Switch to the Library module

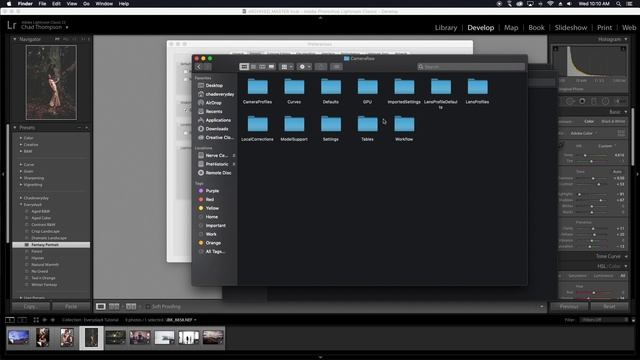[x=446, y=28]
